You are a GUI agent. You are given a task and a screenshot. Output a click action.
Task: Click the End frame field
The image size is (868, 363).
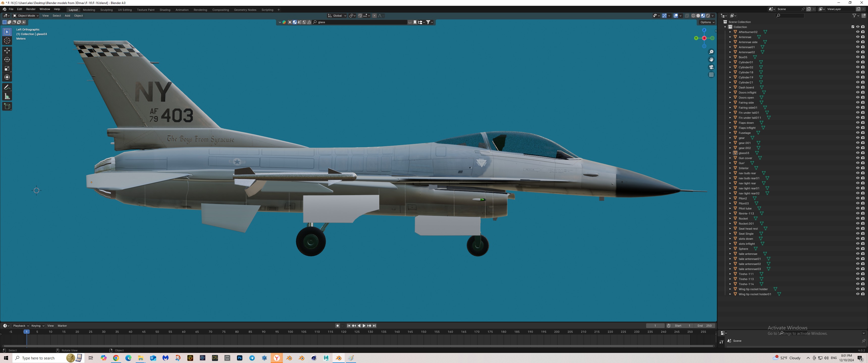pyautogui.click(x=704, y=326)
